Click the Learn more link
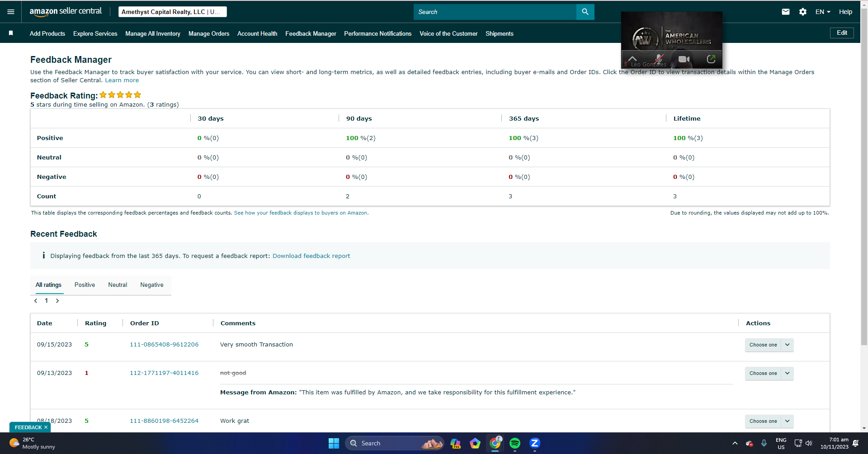The image size is (868, 454). (122, 80)
